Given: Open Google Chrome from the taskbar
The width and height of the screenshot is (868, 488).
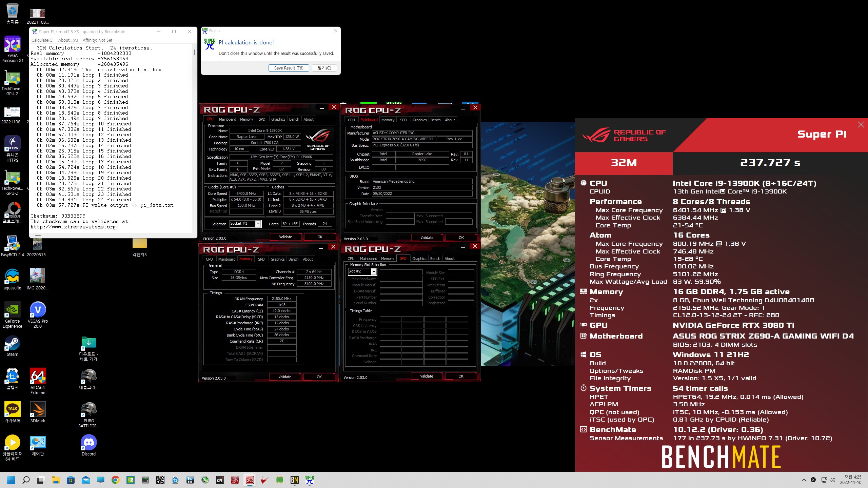Looking at the screenshot, I should [116, 480].
